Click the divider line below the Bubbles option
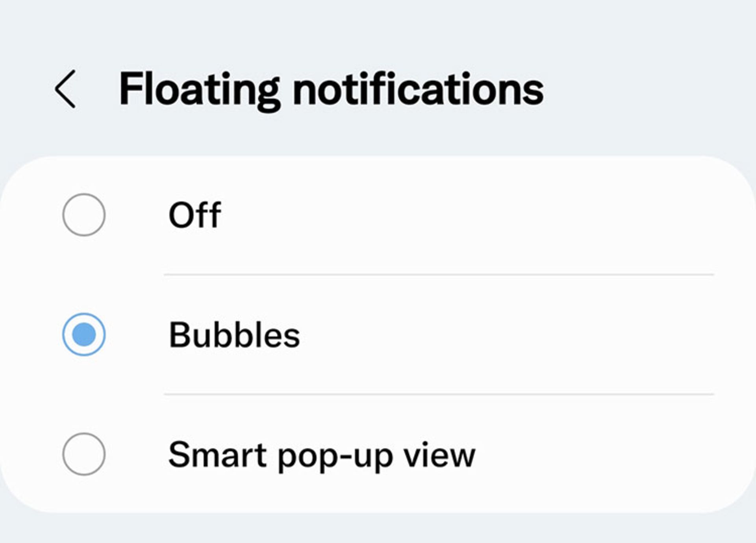Image resolution: width=756 pixels, height=543 pixels. point(439,394)
